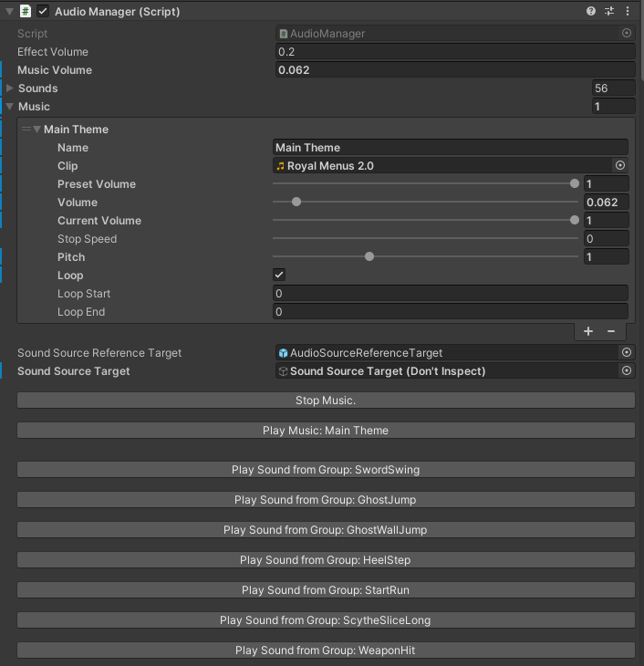Collapse the Music list foldout
644x666 pixels.
coord(10,106)
